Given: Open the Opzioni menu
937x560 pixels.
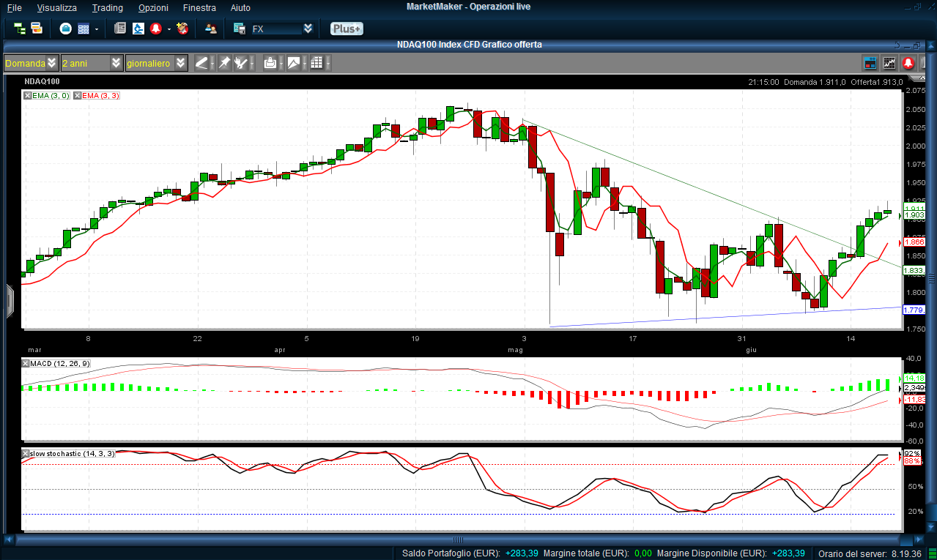Looking at the screenshot, I should 153,7.
